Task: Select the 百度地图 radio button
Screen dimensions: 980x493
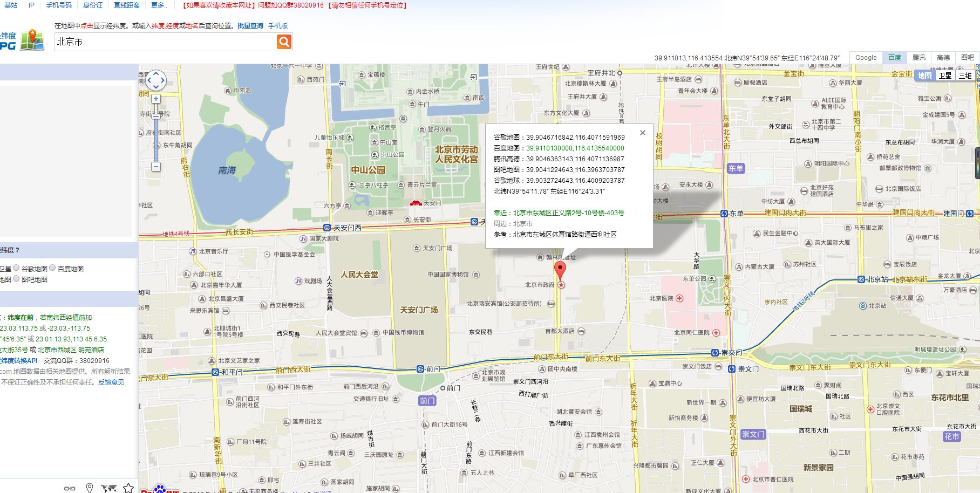Action: [x=53, y=268]
